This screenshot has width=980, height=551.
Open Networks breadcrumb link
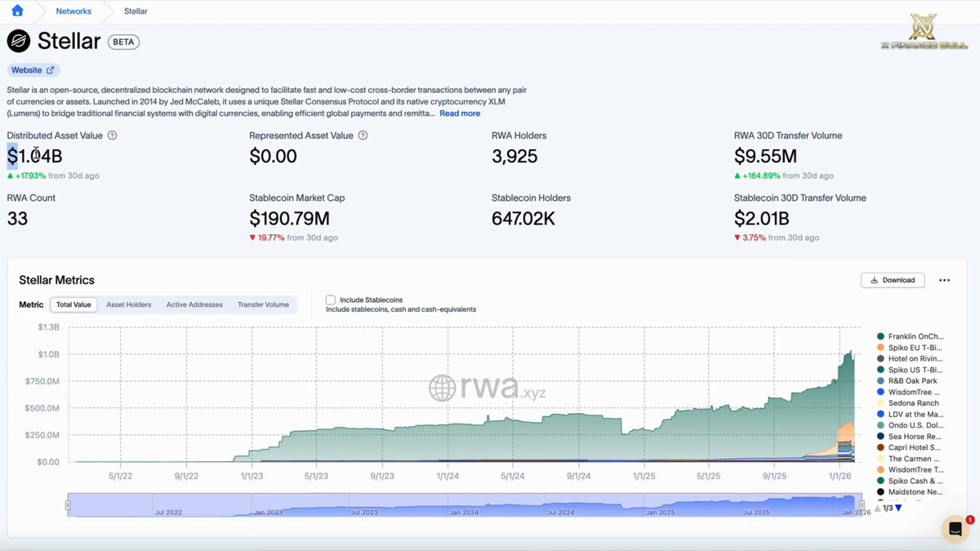(x=73, y=11)
